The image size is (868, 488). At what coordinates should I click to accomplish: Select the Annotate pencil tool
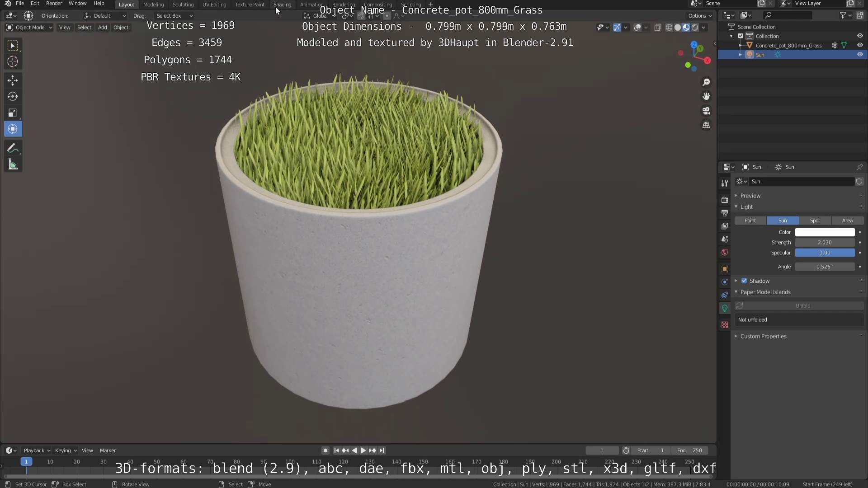coord(13,148)
